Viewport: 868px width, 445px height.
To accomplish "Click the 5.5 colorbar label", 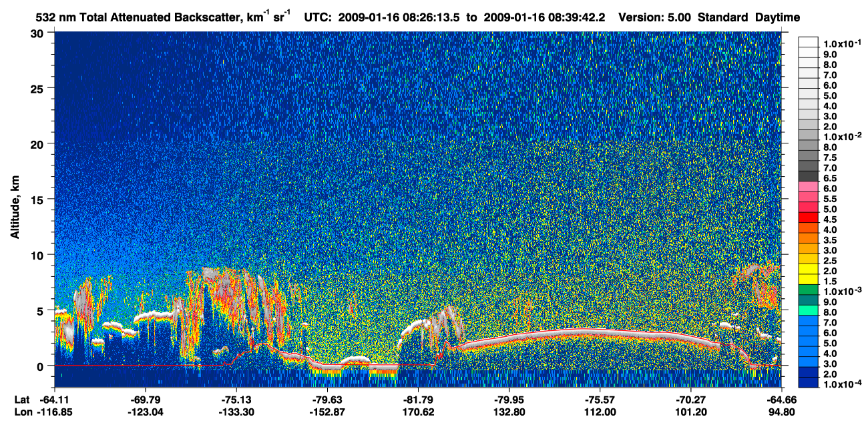I will (x=831, y=199).
